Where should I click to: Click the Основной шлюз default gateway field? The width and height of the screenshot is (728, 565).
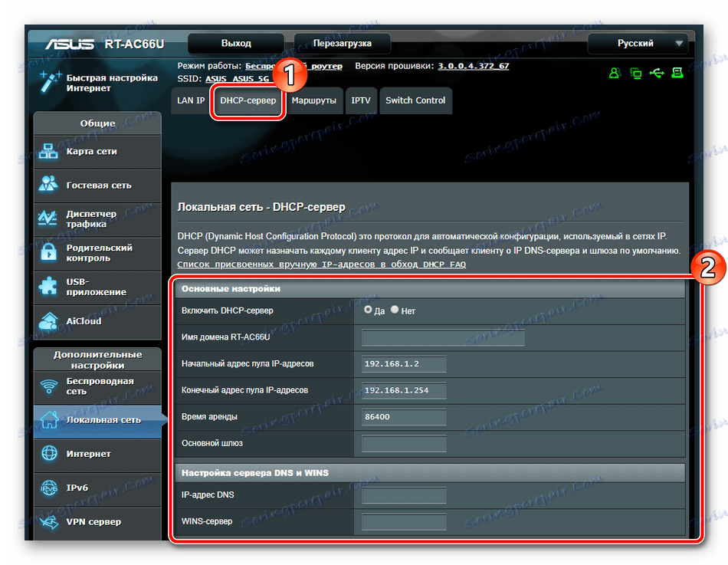[x=404, y=443]
